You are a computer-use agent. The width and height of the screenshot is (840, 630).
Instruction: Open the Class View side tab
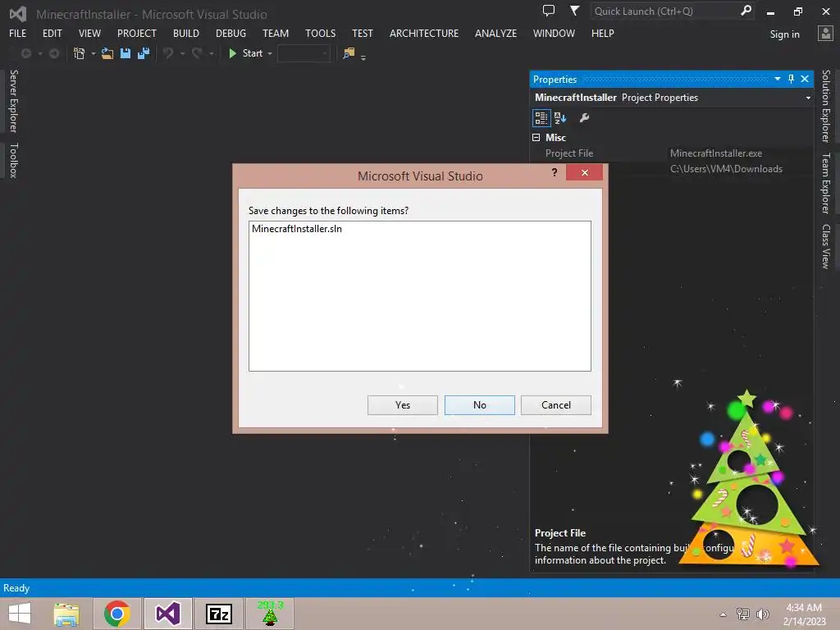coord(826,246)
